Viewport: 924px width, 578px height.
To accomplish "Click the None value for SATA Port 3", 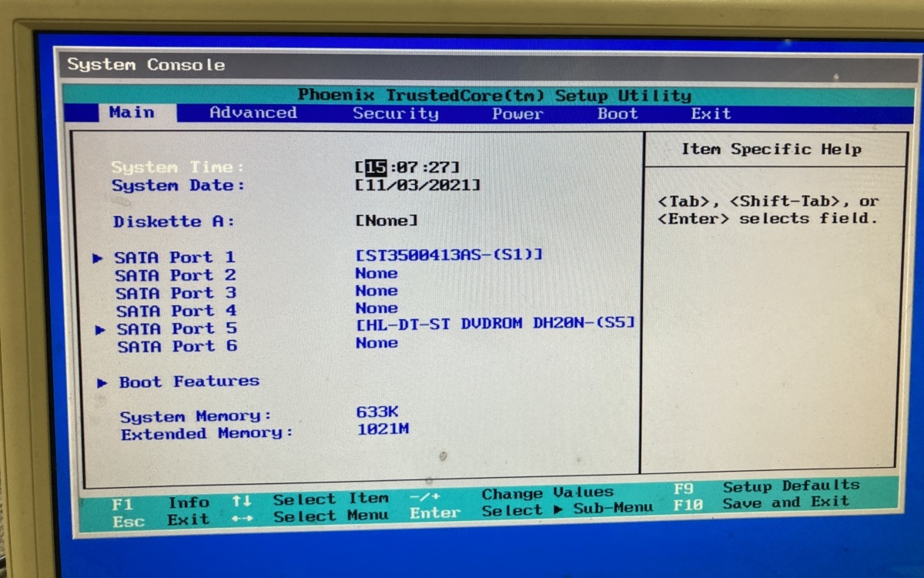I will coord(377,291).
